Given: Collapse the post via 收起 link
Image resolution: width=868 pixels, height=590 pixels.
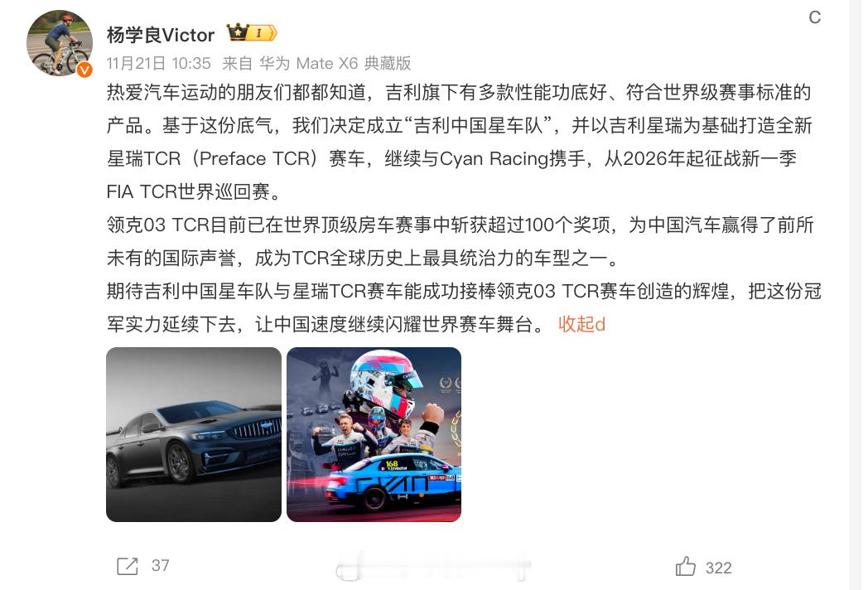Looking at the screenshot, I should pos(581,324).
